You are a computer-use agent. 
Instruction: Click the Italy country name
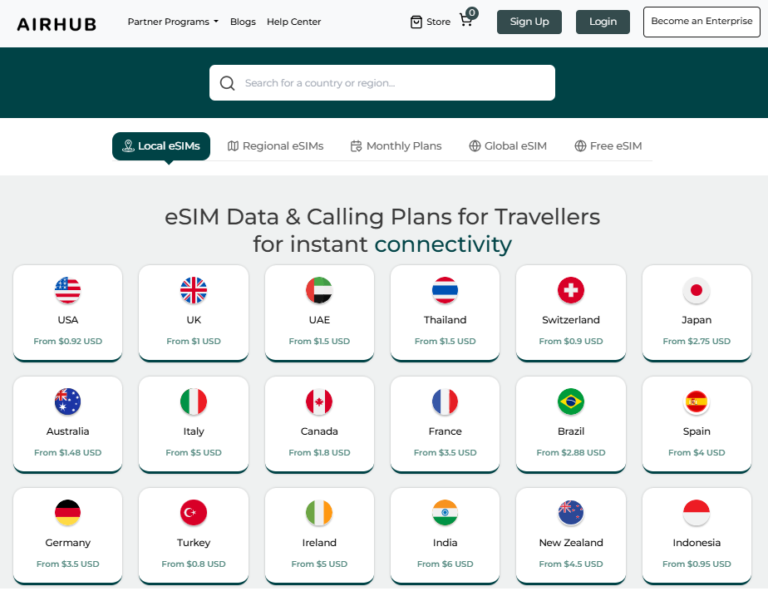click(x=193, y=431)
